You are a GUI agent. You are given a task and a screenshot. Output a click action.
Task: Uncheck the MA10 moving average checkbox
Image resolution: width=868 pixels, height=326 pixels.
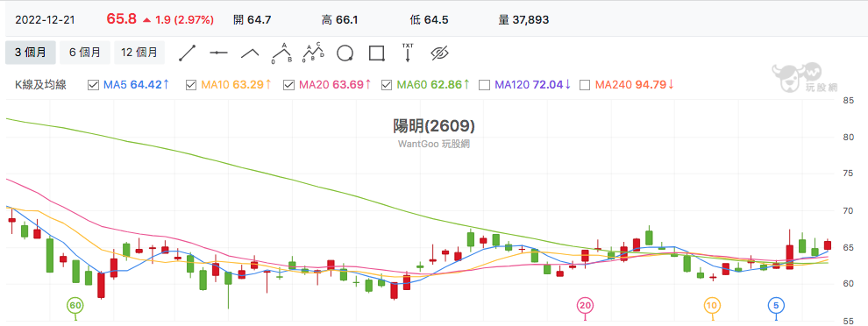point(191,85)
